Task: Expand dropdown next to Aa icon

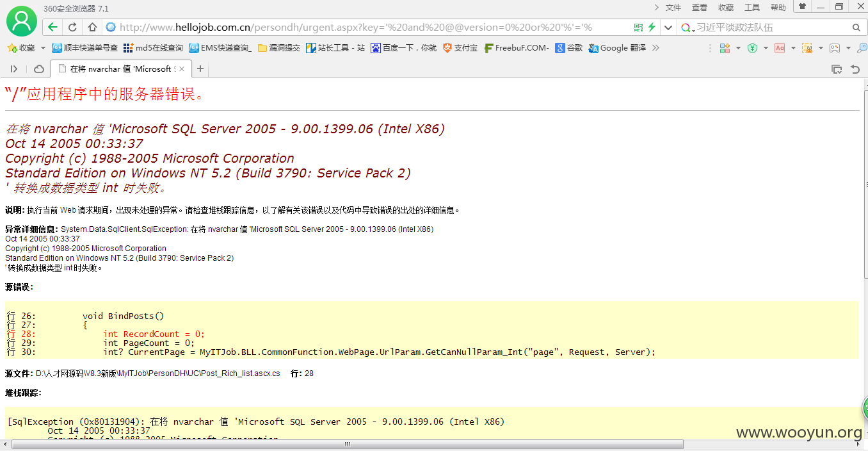Action: 793,48
